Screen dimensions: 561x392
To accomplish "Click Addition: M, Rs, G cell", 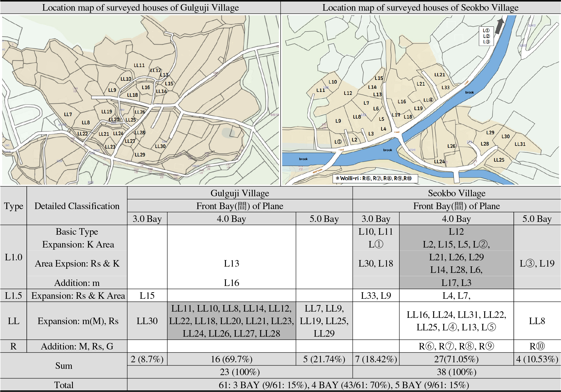I will 77,346.
